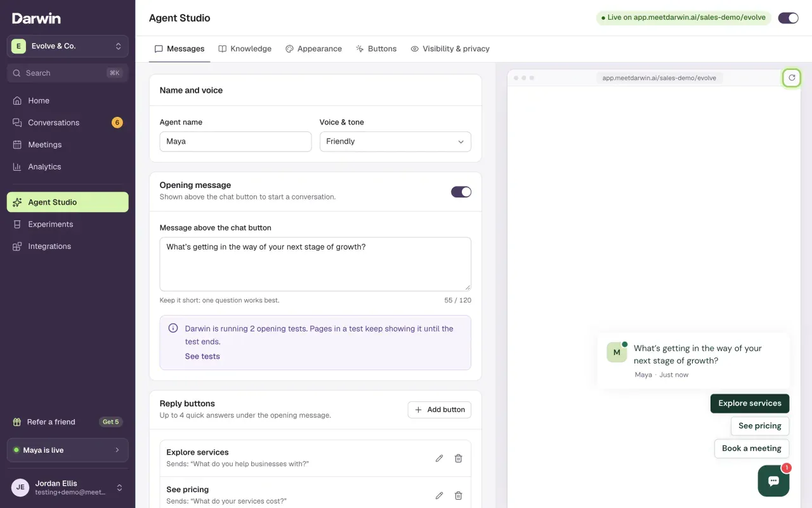
Task: Focus the sidebar Search field
Action: [68, 73]
